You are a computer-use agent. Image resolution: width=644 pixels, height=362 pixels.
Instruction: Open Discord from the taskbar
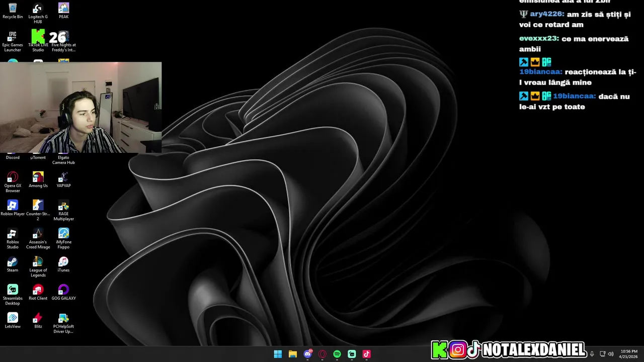click(x=307, y=354)
